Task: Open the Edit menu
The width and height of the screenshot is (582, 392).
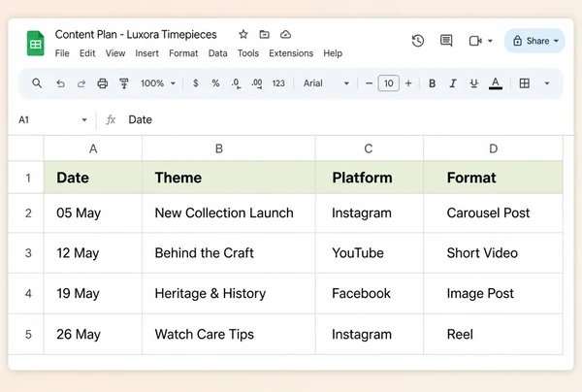Action: pos(87,53)
